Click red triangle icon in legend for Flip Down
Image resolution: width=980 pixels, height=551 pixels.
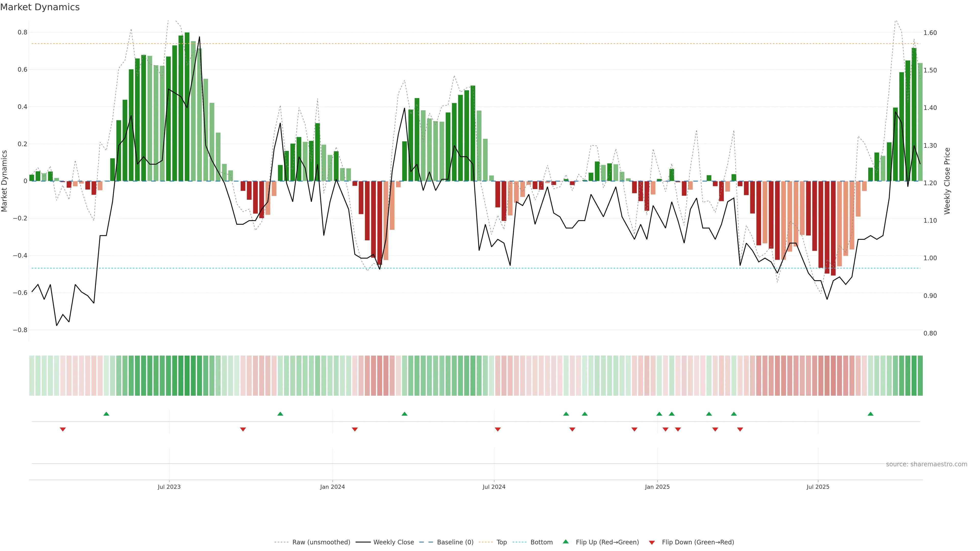652,543
